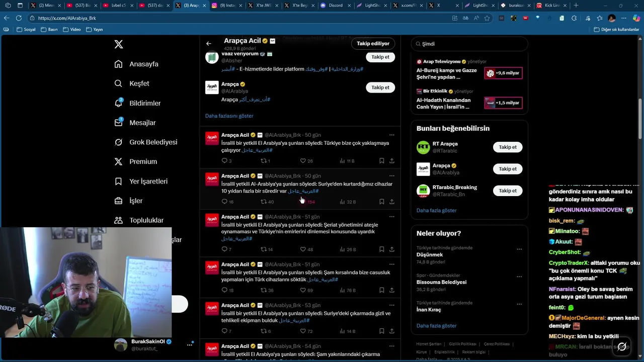Open +1,5 milyar thumbnail

tap(503, 103)
